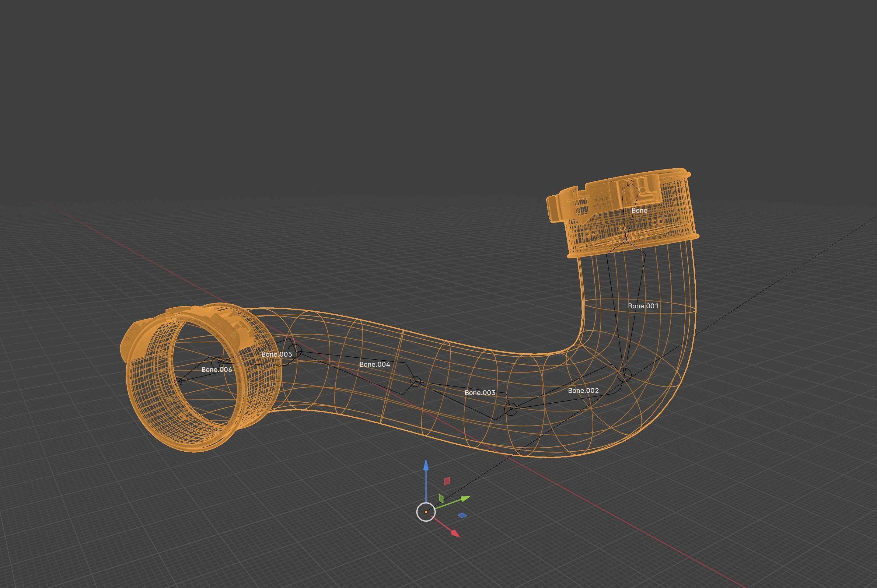
Task: Click the red X-axis move gizmo arrow
Action: pos(455,533)
